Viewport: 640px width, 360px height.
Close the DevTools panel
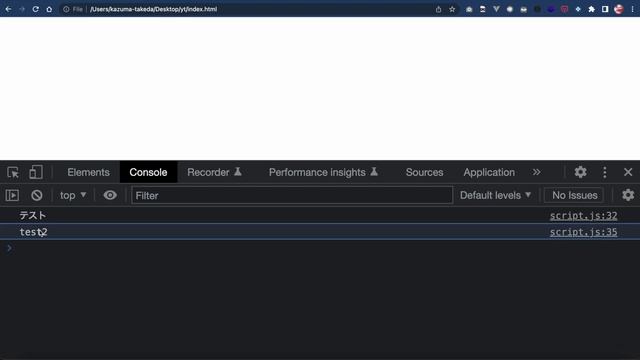[x=628, y=172]
